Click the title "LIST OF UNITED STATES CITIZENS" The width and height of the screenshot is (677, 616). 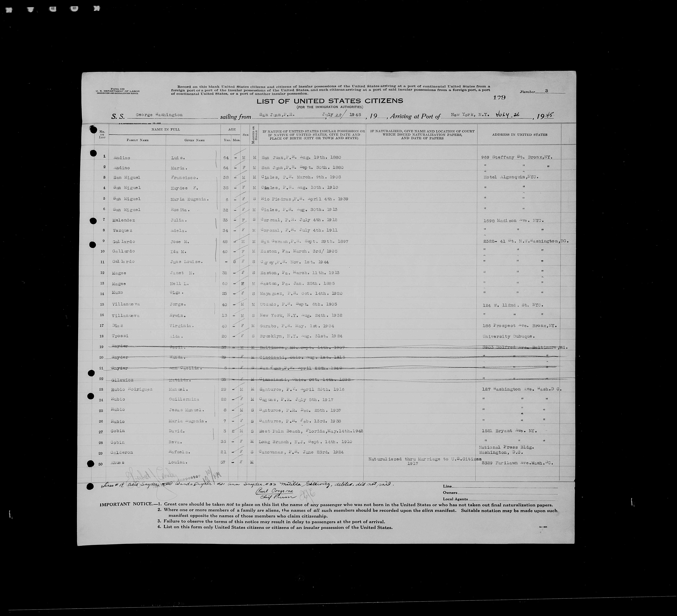click(x=330, y=101)
